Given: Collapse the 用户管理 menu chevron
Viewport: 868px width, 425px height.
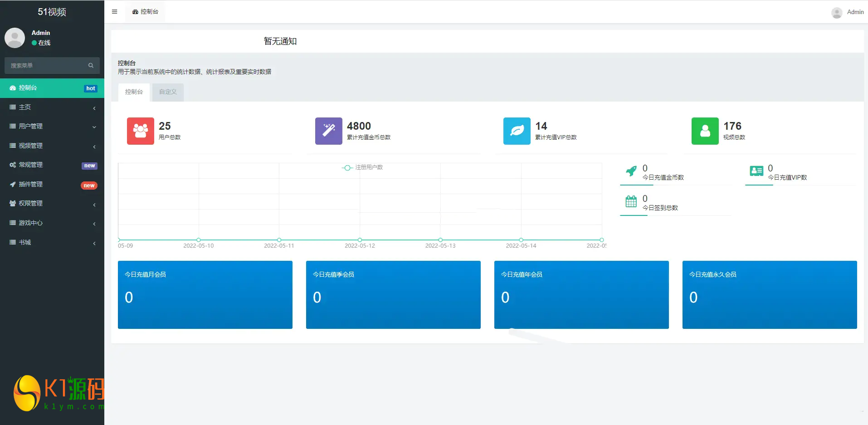Looking at the screenshot, I should click(94, 127).
